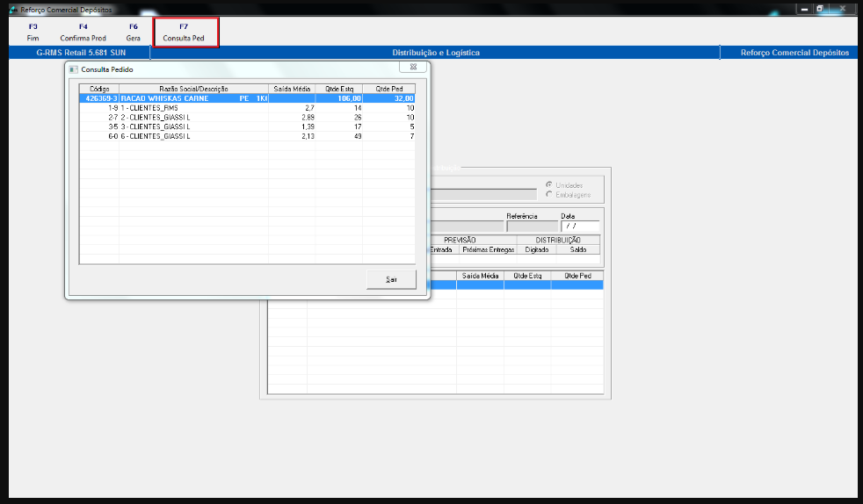Viewport: 863px width, 504px height.
Task: Click the Qtde Estq value 26
Action: (358, 118)
